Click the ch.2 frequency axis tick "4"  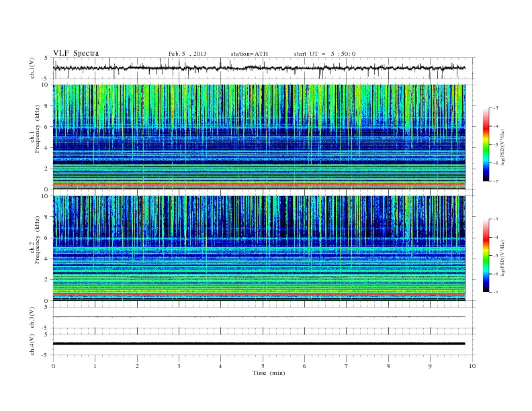[x=46, y=259]
